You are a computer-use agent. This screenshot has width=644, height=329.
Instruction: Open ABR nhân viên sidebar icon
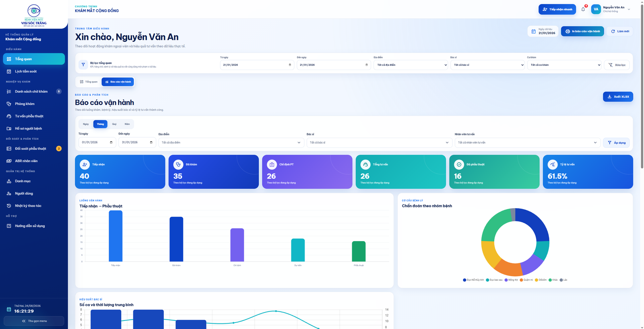(x=9, y=161)
